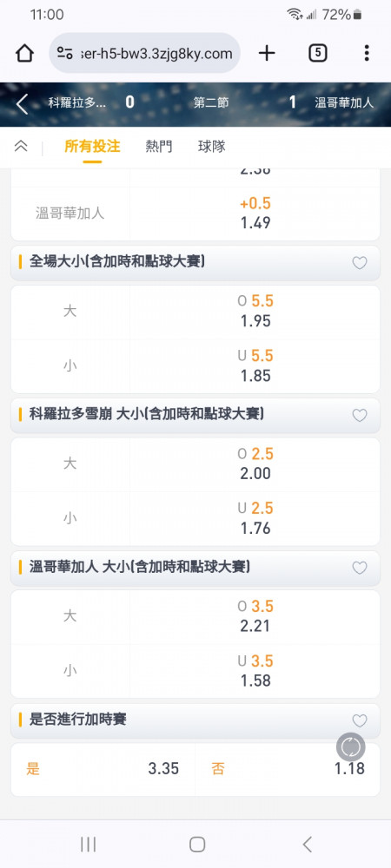Go back using the match header arrow
The image size is (391, 868).
point(22,103)
